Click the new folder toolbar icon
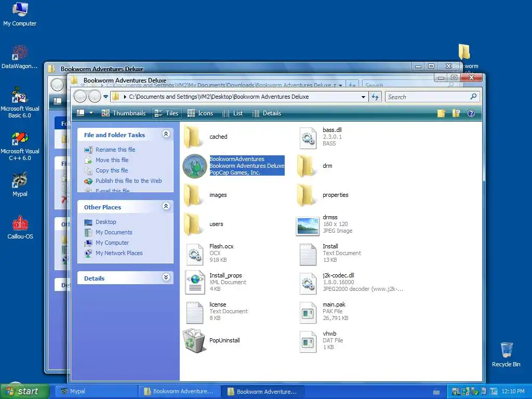The height and width of the screenshot is (399, 532). coord(441,113)
